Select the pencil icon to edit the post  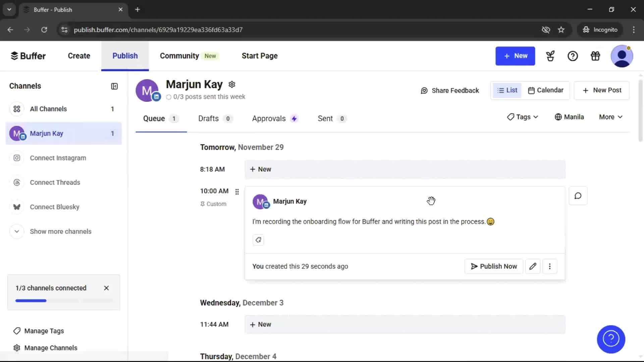(533, 266)
